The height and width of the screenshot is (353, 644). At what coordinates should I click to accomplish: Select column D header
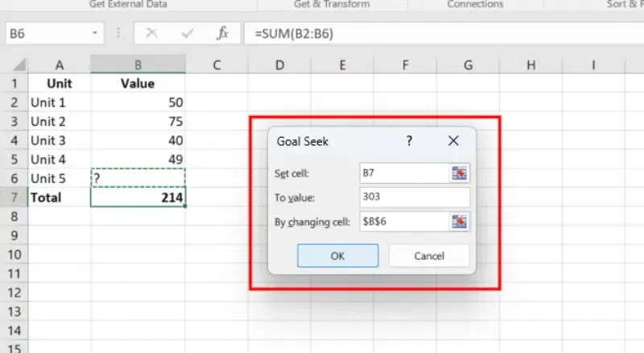click(x=278, y=64)
